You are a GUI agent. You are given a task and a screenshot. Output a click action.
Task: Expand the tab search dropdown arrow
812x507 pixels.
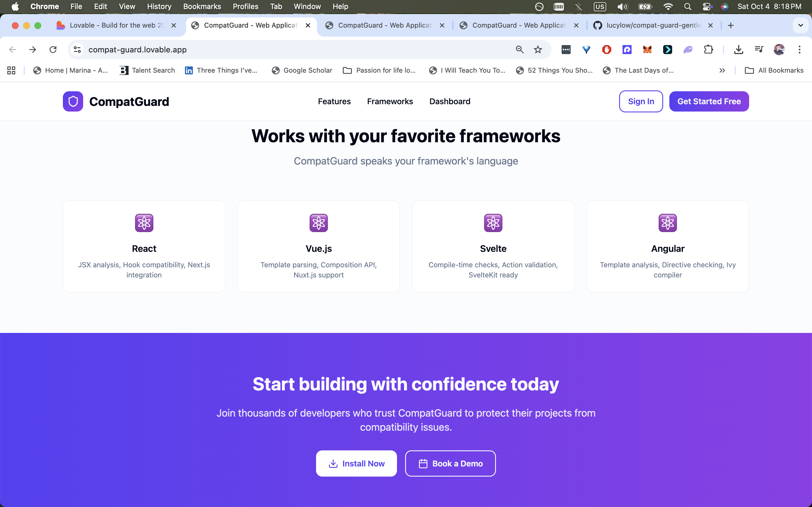click(x=801, y=25)
